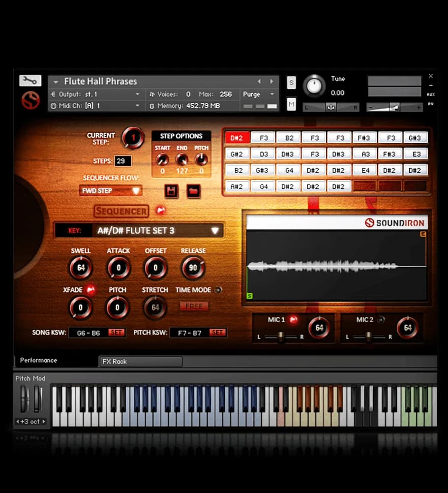Click the wrench edit icon
The image size is (448, 493).
[30, 81]
